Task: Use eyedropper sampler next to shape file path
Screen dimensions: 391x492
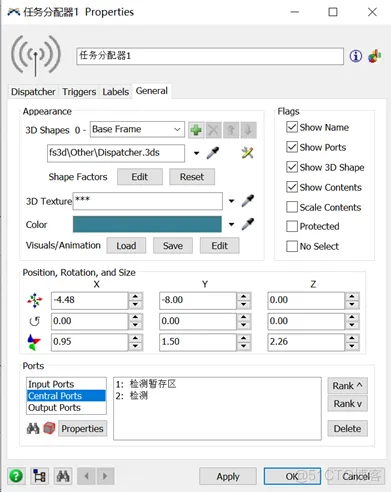Action: pos(213,153)
